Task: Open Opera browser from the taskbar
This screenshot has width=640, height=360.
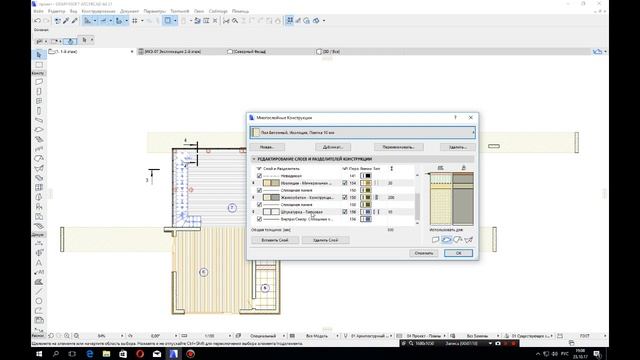Action: pyautogui.click(x=140, y=354)
